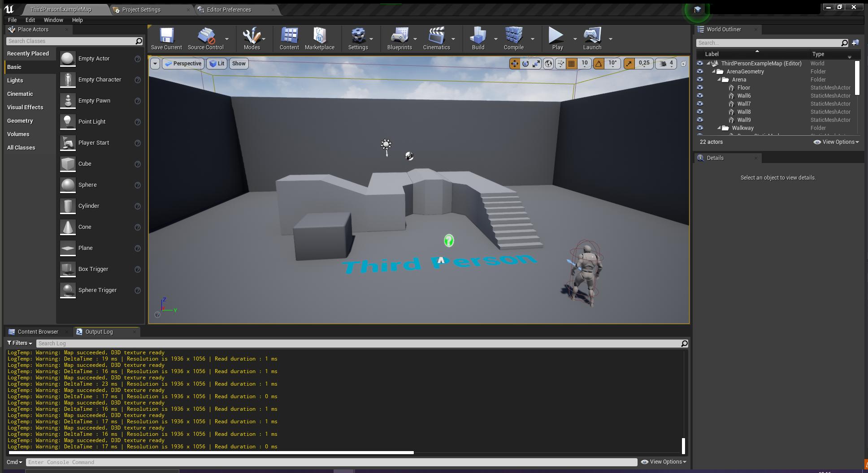Click the Empty Actor icon
Viewport: 868px width, 473px height.
pyautogui.click(x=68, y=59)
